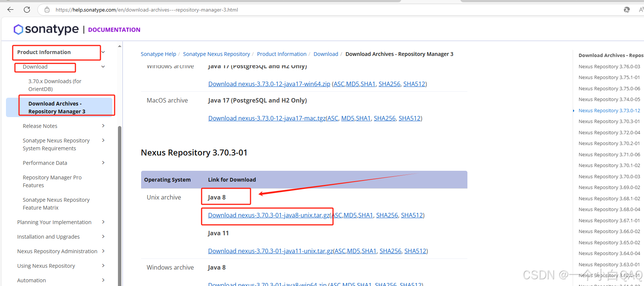Open SHA512 link for java8-unix.tar.gz
Viewport: 644px width, 286px height.
(x=412, y=215)
